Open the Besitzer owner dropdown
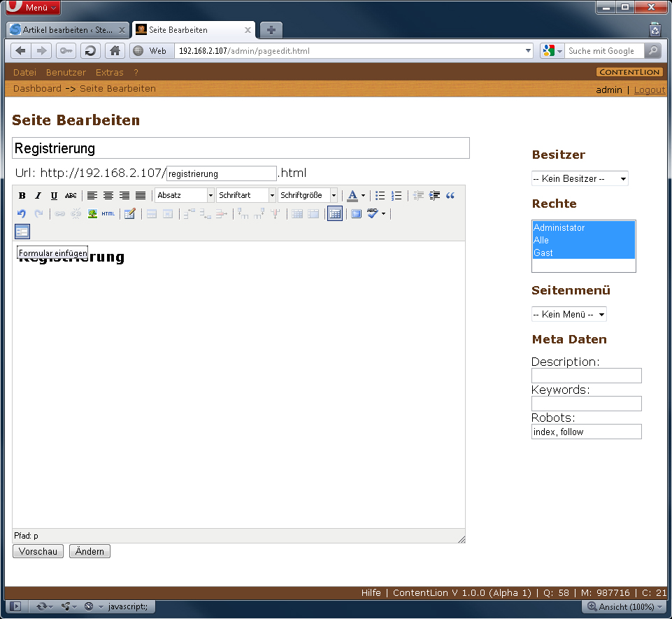The height and width of the screenshot is (619, 672). pos(580,178)
